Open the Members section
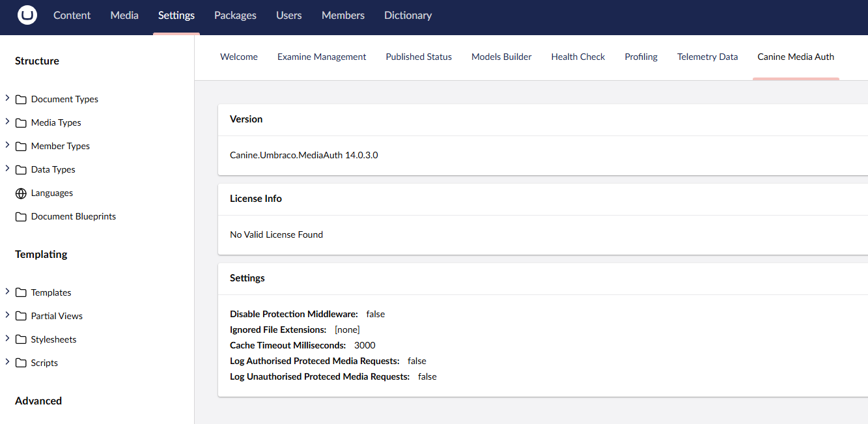868x424 pixels. 343,15
